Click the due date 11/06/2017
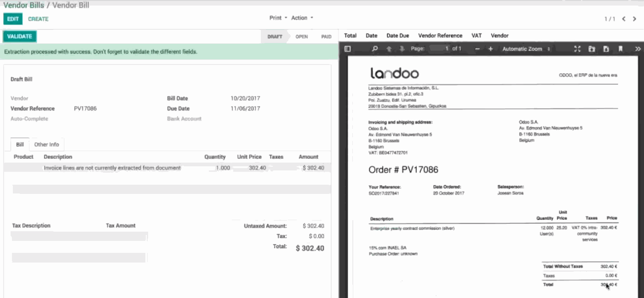The height and width of the screenshot is (298, 644). point(245,109)
